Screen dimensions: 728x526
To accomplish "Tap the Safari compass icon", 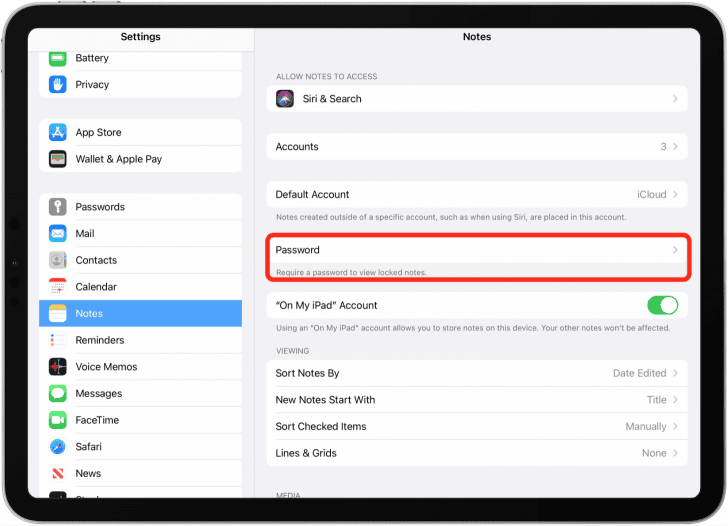I will click(58, 447).
